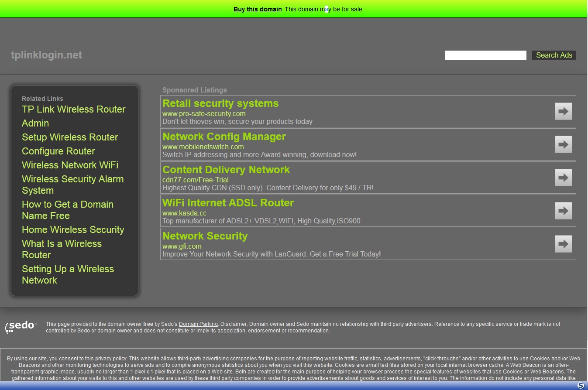
Task: Open the tplinklogin.net site title
Action: point(46,55)
